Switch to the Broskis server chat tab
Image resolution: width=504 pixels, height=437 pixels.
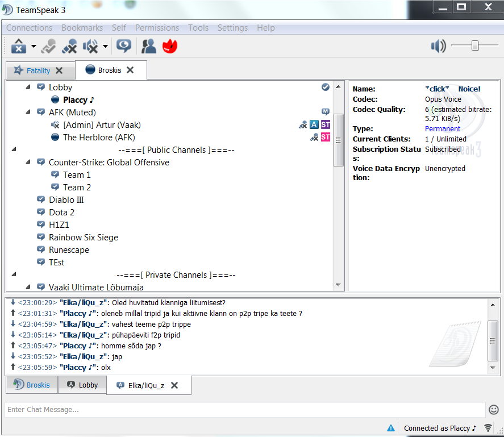pyautogui.click(x=32, y=385)
